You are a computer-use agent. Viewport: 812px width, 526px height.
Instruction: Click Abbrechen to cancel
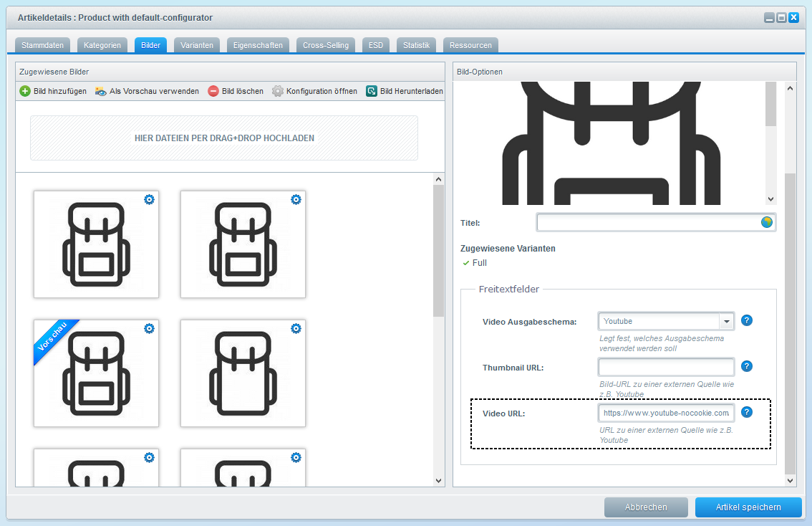click(646, 507)
